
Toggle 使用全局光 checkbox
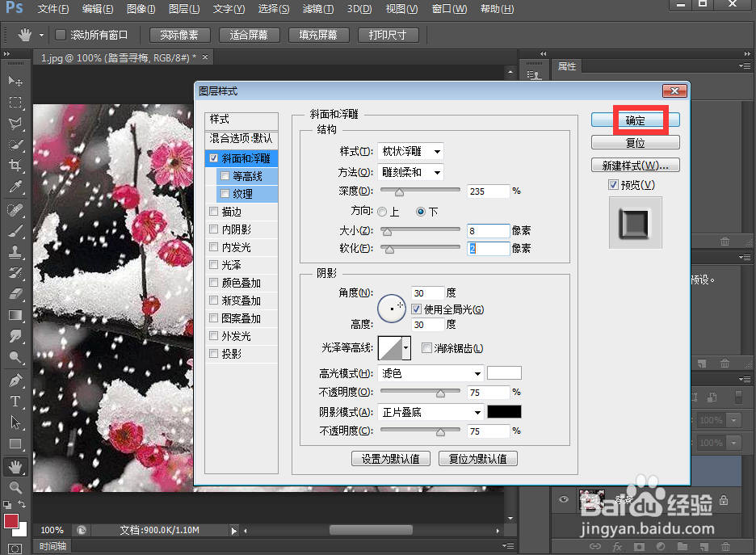click(x=417, y=309)
